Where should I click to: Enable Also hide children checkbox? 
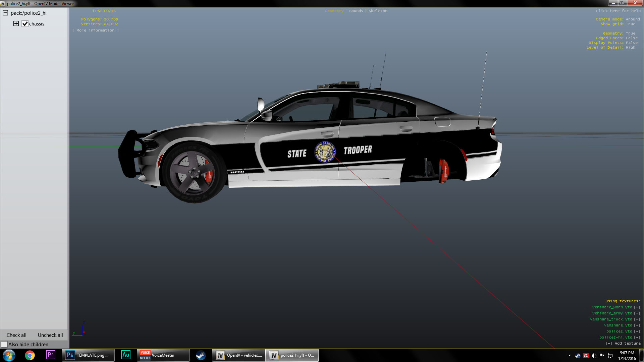(x=4, y=344)
